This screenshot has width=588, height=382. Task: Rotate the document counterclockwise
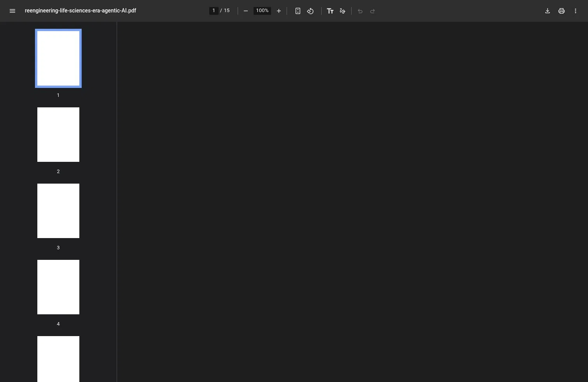point(310,11)
